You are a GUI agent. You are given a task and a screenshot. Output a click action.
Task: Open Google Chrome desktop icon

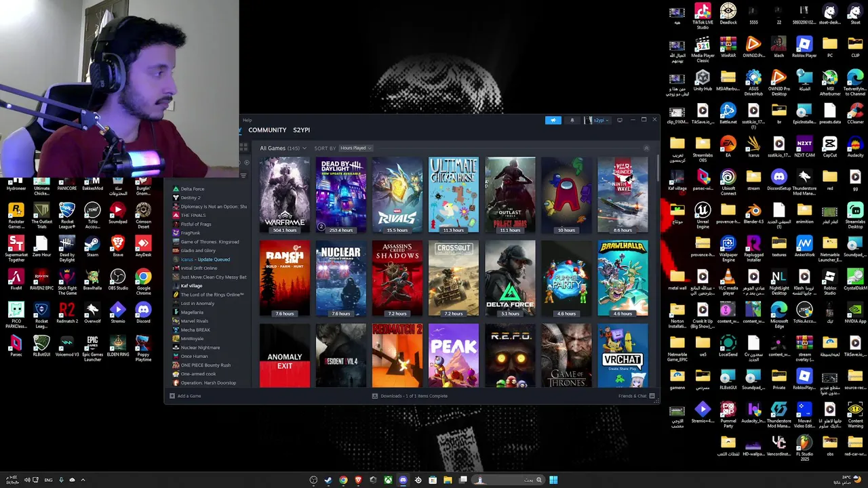tap(143, 281)
